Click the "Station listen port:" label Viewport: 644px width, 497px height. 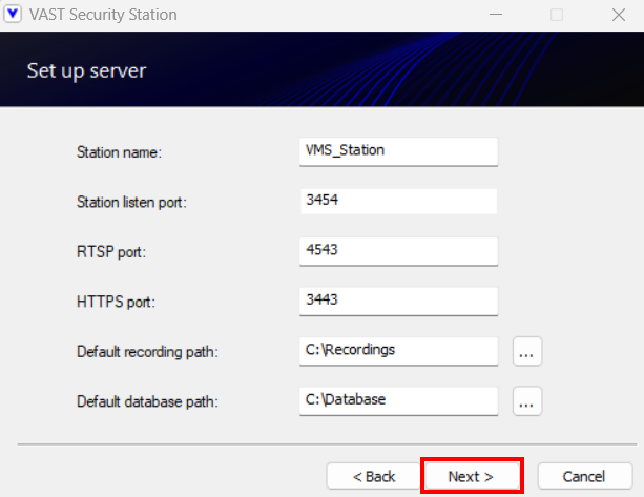coord(132,202)
